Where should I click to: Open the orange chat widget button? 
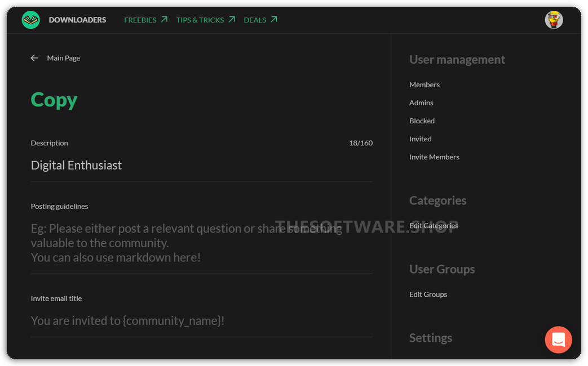tap(558, 340)
